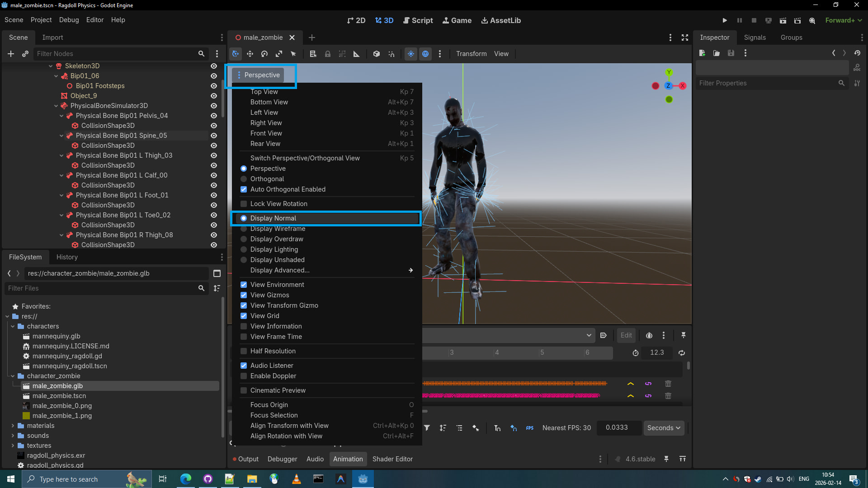Click the lock selected node icon

tap(328, 54)
